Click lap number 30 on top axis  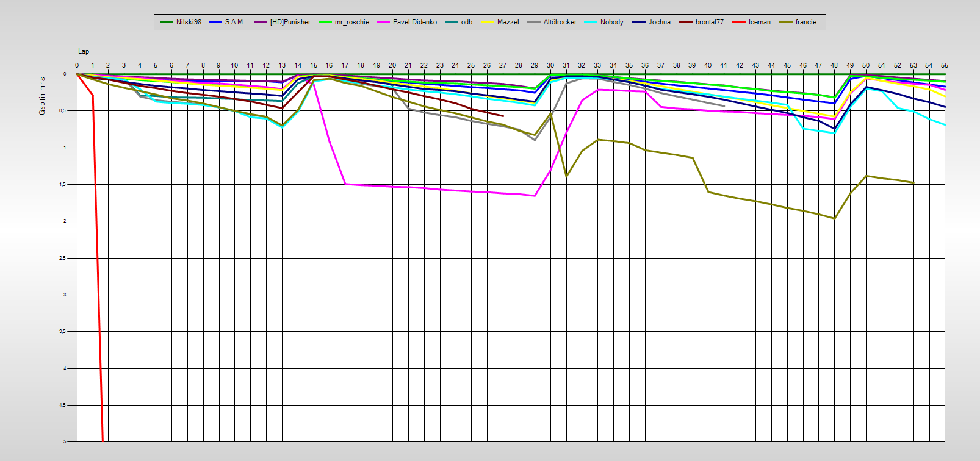(x=550, y=65)
